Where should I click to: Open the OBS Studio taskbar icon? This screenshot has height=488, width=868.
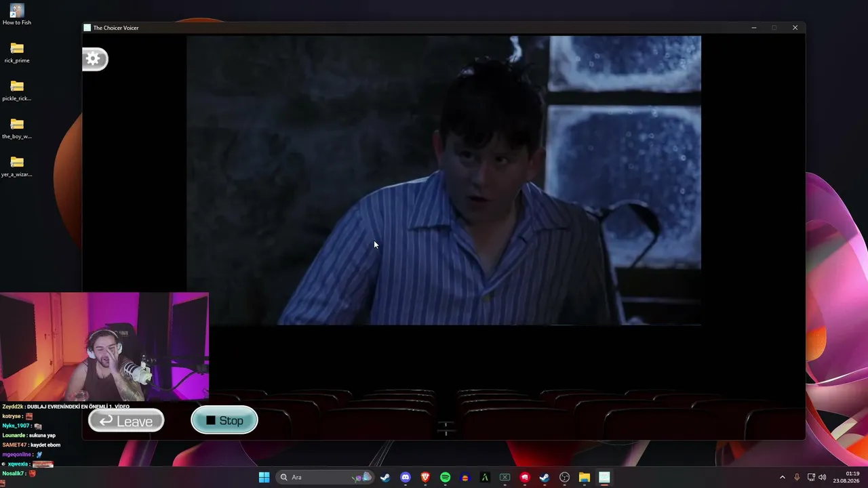click(x=564, y=477)
